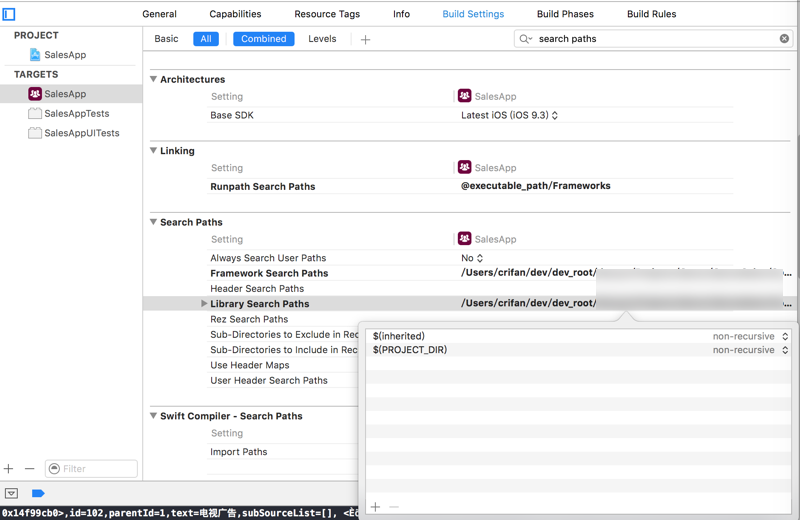Open the Build Phases tab
The image size is (800, 520).
tap(565, 14)
